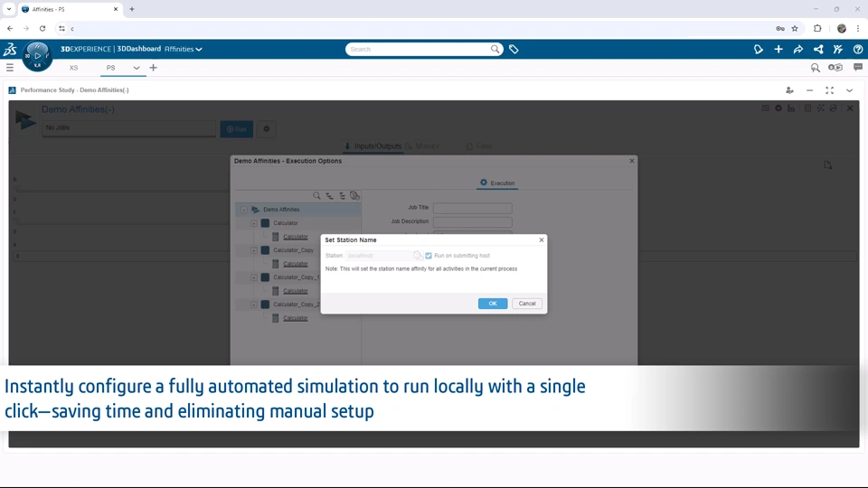The image size is (868, 488).
Task: Open the Calculator link under Calculator_Copy_1
Action: click(x=295, y=291)
